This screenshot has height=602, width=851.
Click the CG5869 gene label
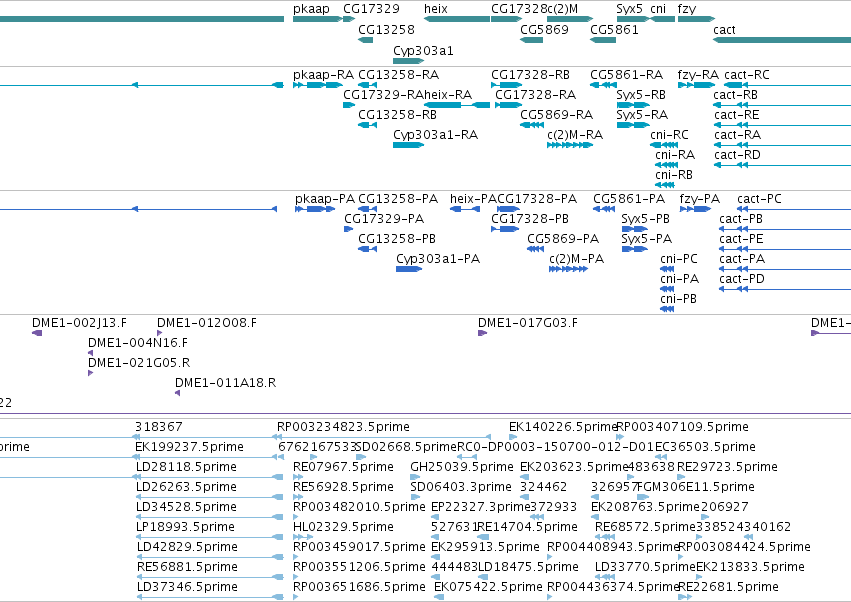(x=544, y=29)
